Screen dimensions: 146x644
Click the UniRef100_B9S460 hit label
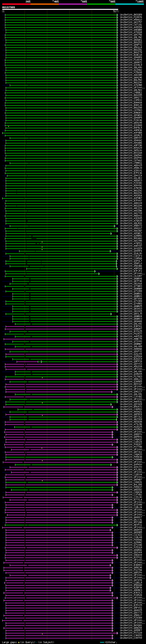[131, 238]
